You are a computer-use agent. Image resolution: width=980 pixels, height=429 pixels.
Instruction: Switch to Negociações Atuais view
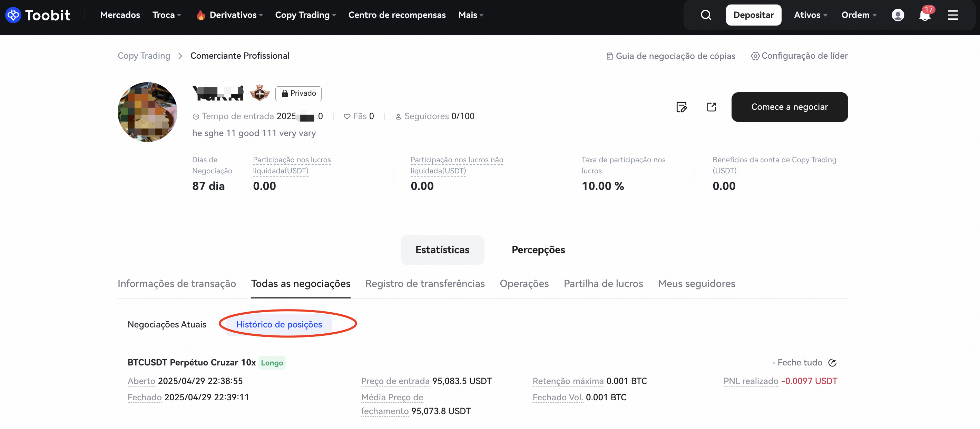pos(167,324)
